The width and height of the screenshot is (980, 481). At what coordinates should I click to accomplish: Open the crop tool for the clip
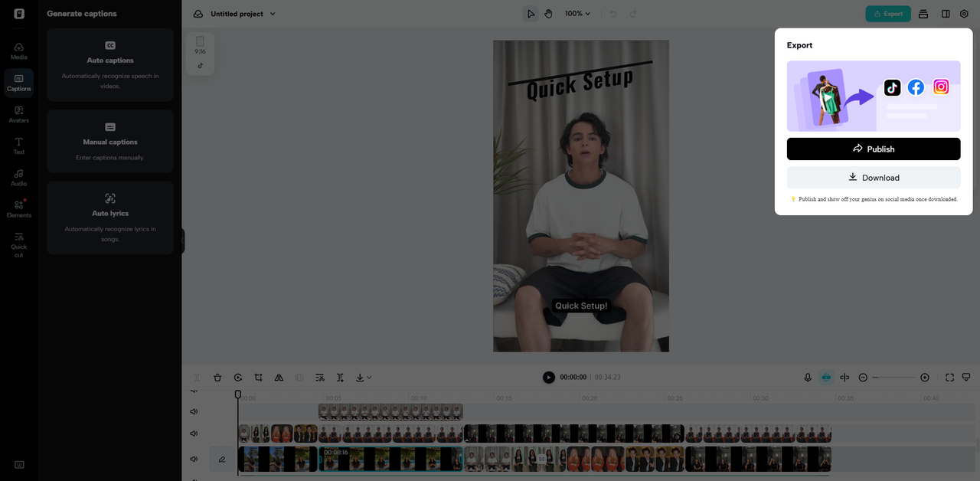click(x=258, y=377)
